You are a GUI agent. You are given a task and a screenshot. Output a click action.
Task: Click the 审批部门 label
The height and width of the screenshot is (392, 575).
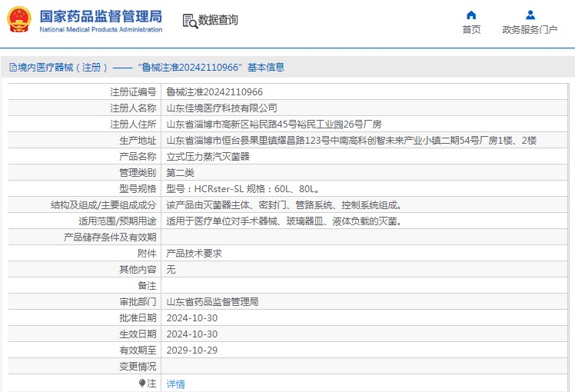(138, 301)
